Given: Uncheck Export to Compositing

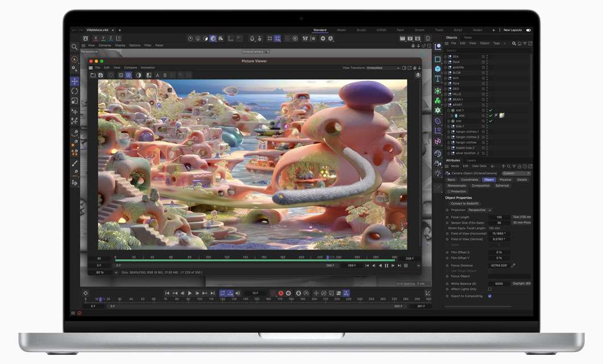Looking at the screenshot, I should pyautogui.click(x=489, y=296).
